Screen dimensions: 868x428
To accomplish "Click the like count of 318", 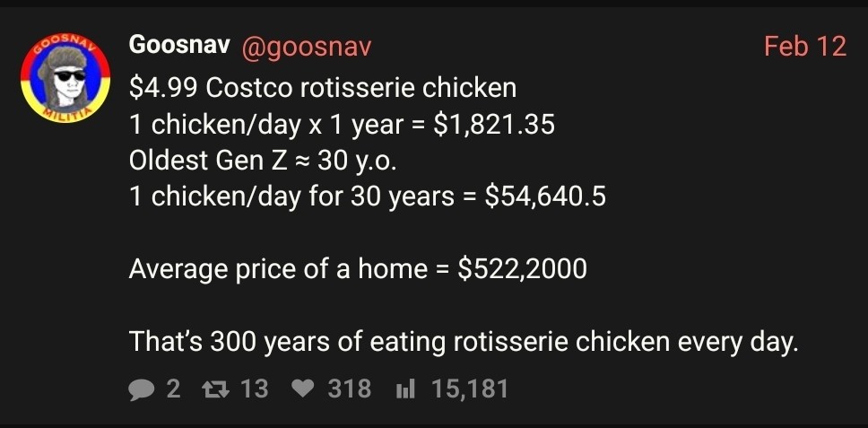I will tap(350, 389).
